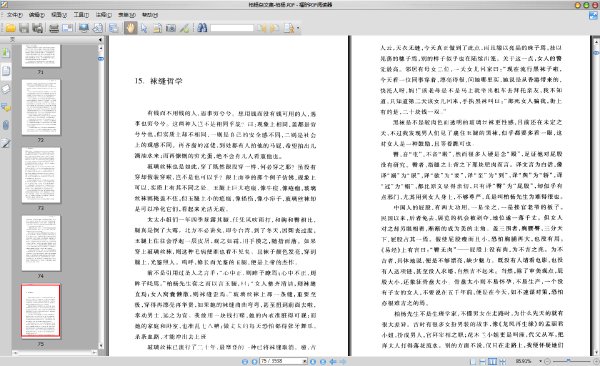This screenshot has height=366, width=600.
Task: Open a PDF file with folder icon
Action: point(10,28)
